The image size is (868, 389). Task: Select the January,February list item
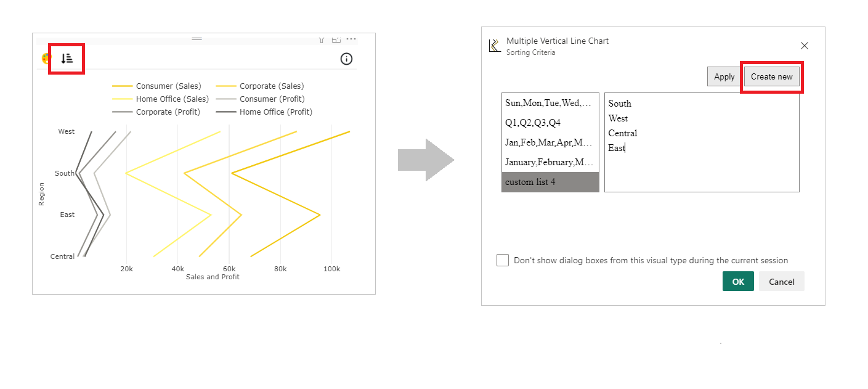[550, 162]
